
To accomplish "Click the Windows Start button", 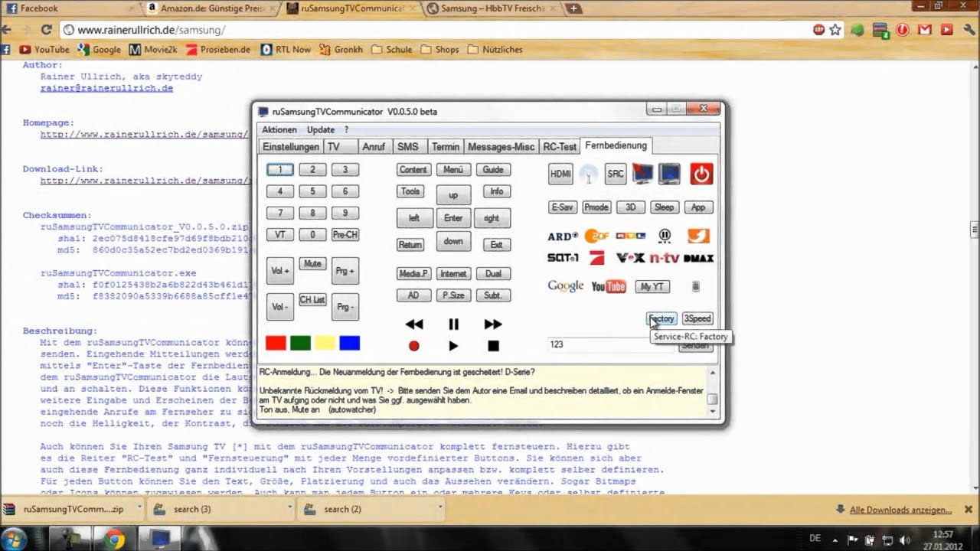I will pyautogui.click(x=15, y=539).
